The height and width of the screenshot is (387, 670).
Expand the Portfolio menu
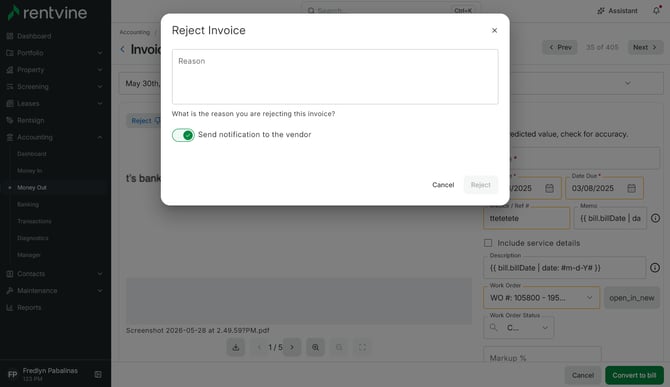point(55,53)
